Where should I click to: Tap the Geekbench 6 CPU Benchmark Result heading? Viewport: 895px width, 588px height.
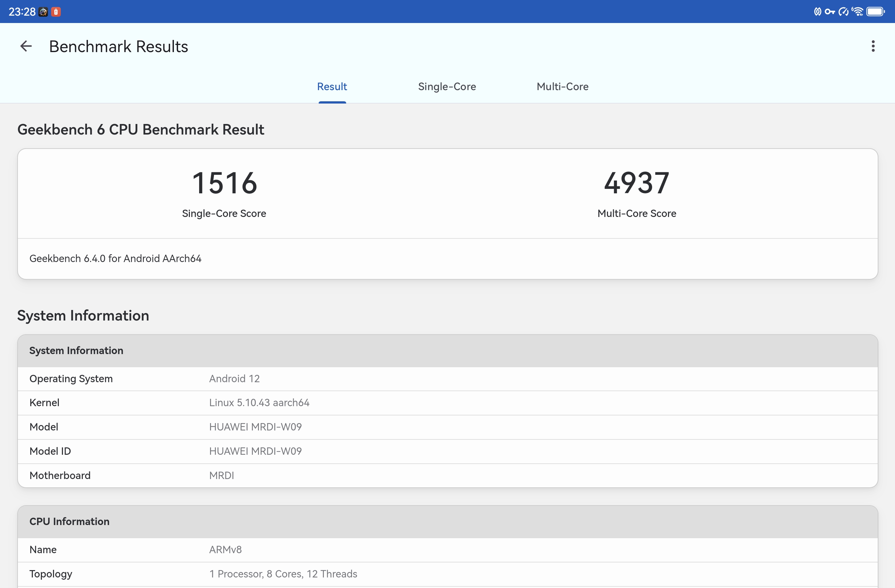tap(141, 129)
